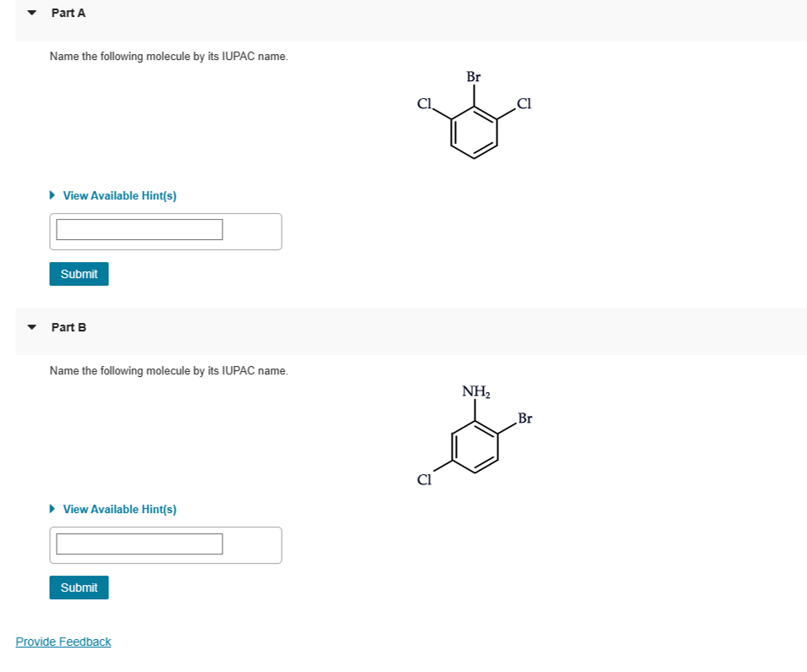Click inside the Part B answer box
Screen dimensions: 807x672
(139, 544)
